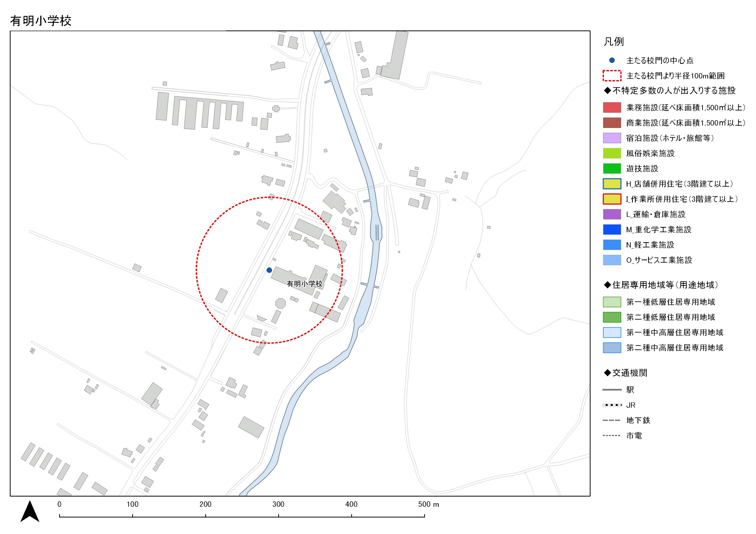Image resolution: width=756 pixels, height=534 pixels.
Task: Click the 300 mark on scale bar
Action: [x=279, y=504]
